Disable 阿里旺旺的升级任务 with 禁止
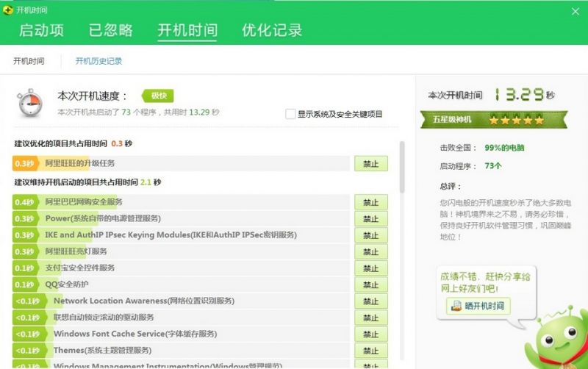 (x=371, y=164)
